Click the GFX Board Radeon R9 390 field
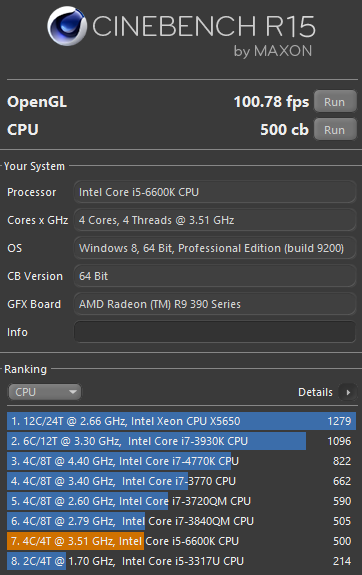The height and width of the screenshot is (575, 362). pyautogui.click(x=215, y=304)
